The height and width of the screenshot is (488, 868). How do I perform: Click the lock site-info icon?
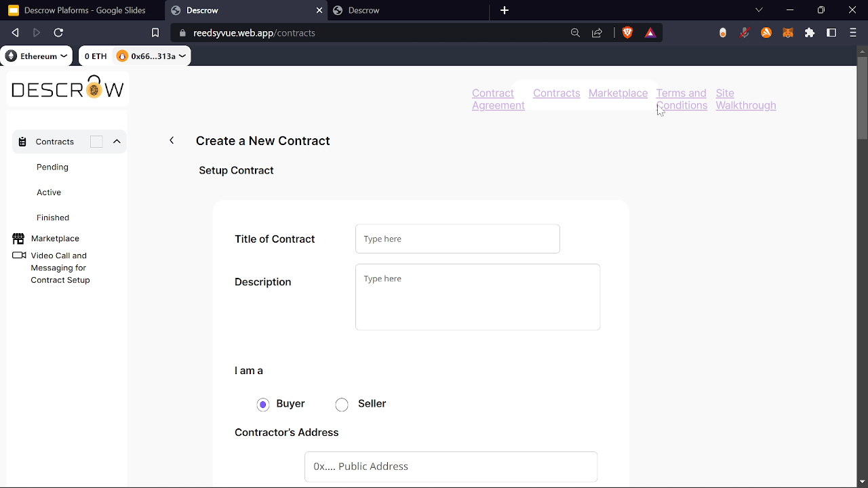click(182, 33)
